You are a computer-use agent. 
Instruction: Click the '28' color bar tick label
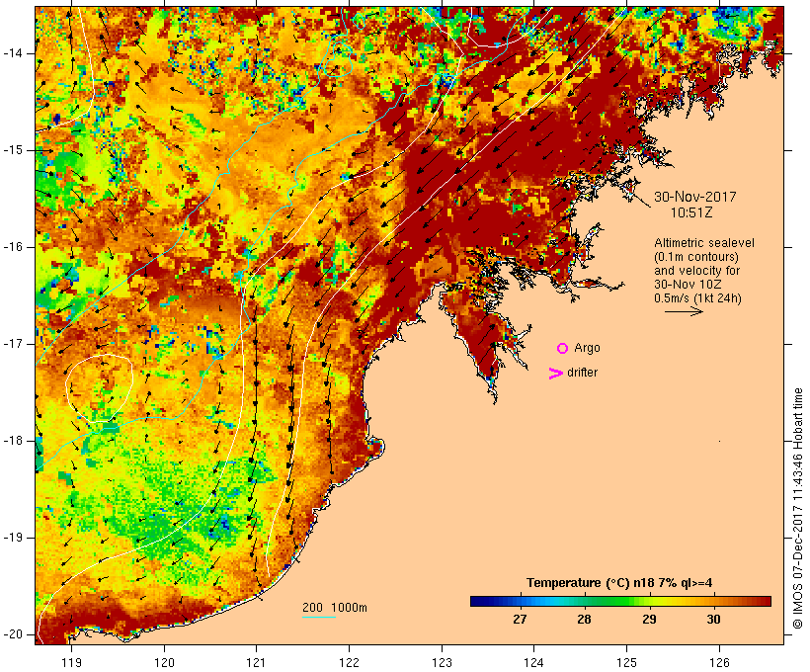[x=584, y=620]
